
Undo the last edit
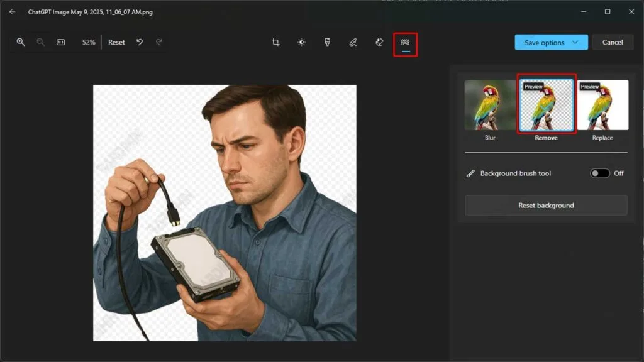tap(140, 42)
